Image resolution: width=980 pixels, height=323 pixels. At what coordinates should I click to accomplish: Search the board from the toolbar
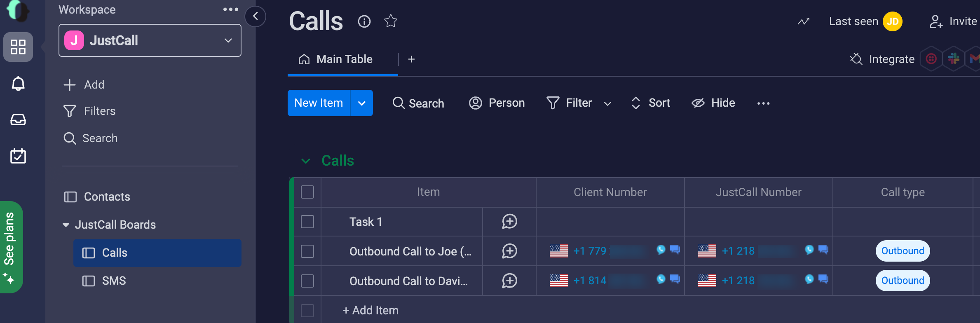point(418,103)
